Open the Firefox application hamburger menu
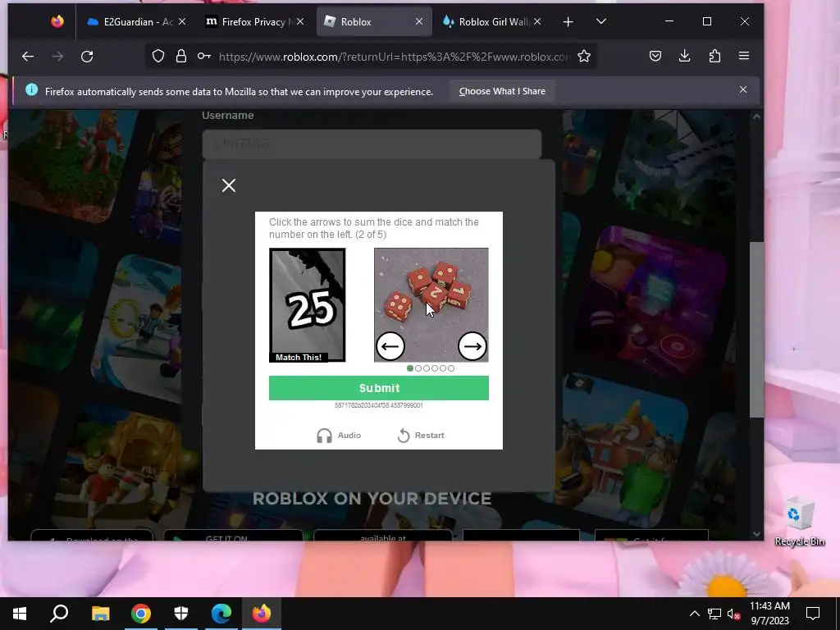Screen dimensions: 840x630 (743, 56)
